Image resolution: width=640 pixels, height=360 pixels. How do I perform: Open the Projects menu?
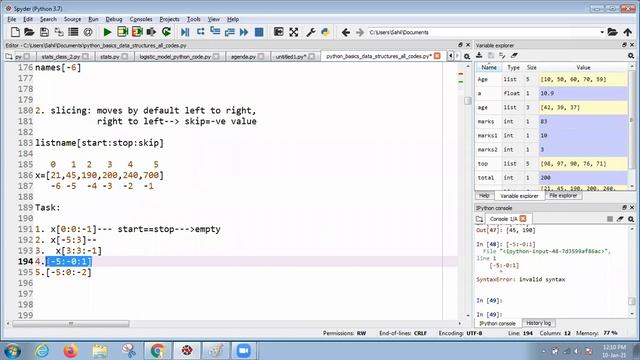169,19
